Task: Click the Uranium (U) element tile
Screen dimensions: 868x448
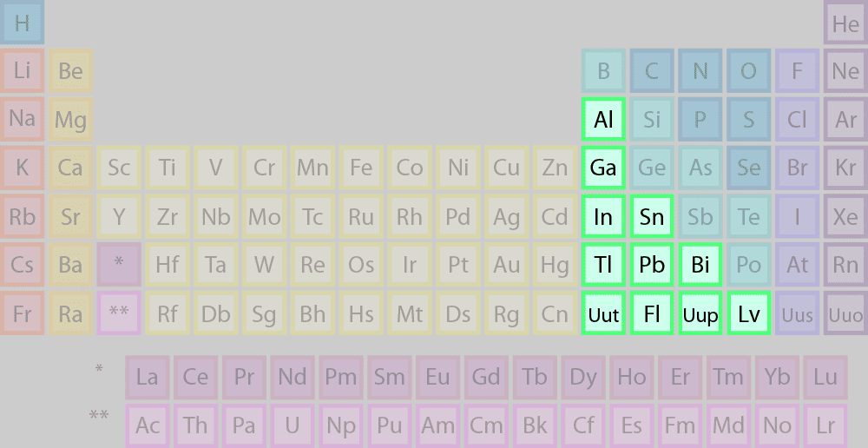Action: pyautogui.click(x=293, y=425)
